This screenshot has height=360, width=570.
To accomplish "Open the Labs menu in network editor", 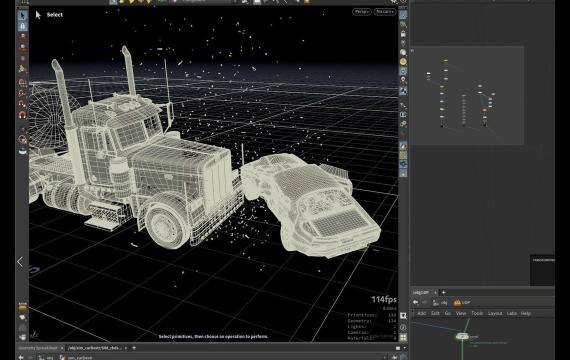I will (x=512, y=313).
